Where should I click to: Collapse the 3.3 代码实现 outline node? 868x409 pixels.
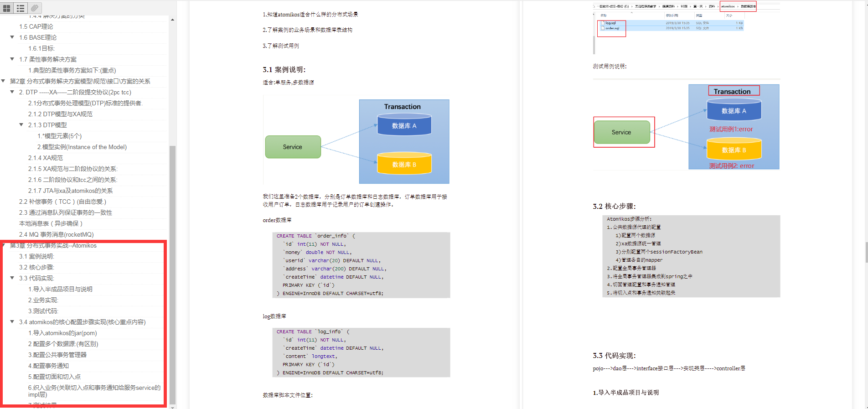pos(12,278)
